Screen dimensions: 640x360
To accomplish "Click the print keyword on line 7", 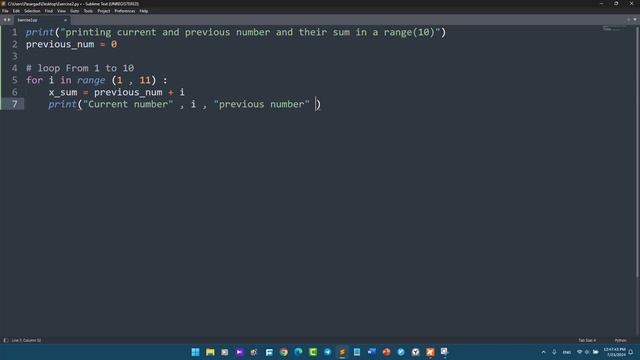I will point(63,104).
